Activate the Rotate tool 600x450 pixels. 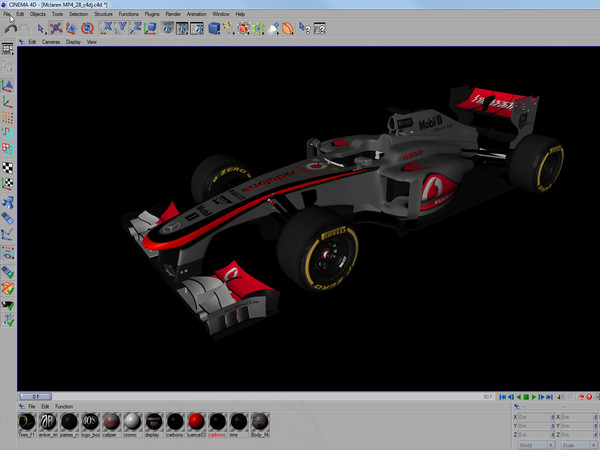point(87,29)
